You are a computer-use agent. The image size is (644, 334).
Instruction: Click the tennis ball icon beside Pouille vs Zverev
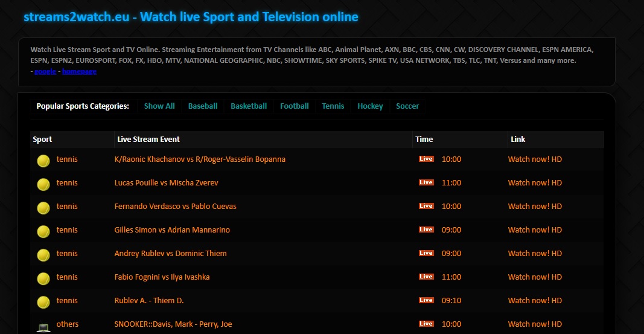coord(43,184)
